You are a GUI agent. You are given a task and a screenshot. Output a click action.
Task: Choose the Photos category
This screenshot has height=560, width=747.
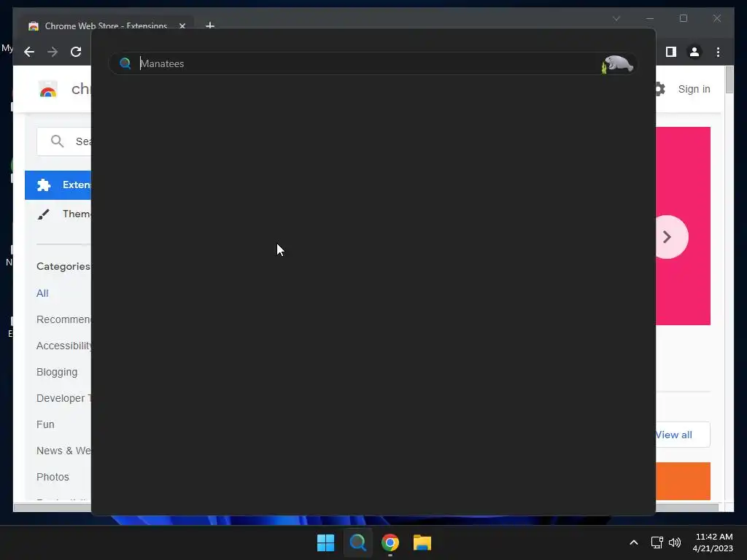[53, 477]
